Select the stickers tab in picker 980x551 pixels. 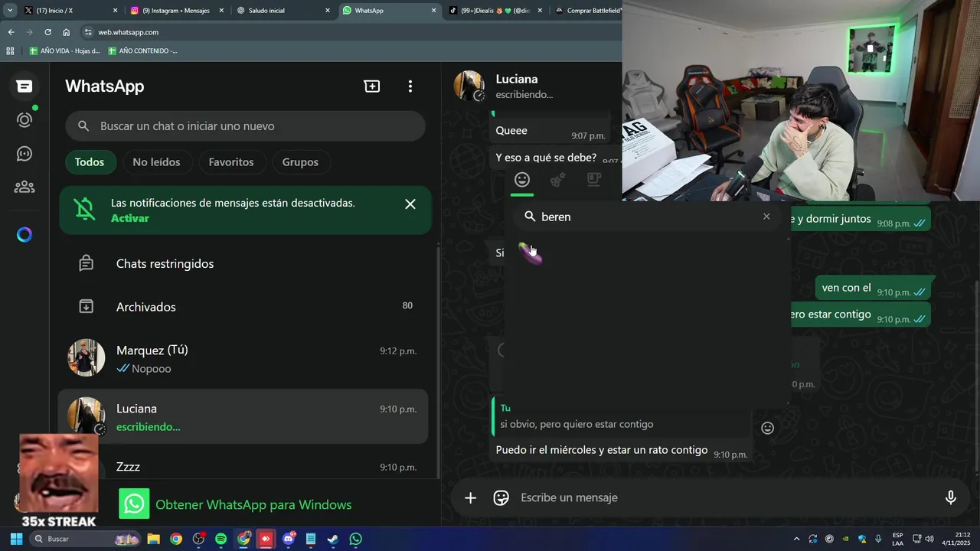(x=593, y=180)
